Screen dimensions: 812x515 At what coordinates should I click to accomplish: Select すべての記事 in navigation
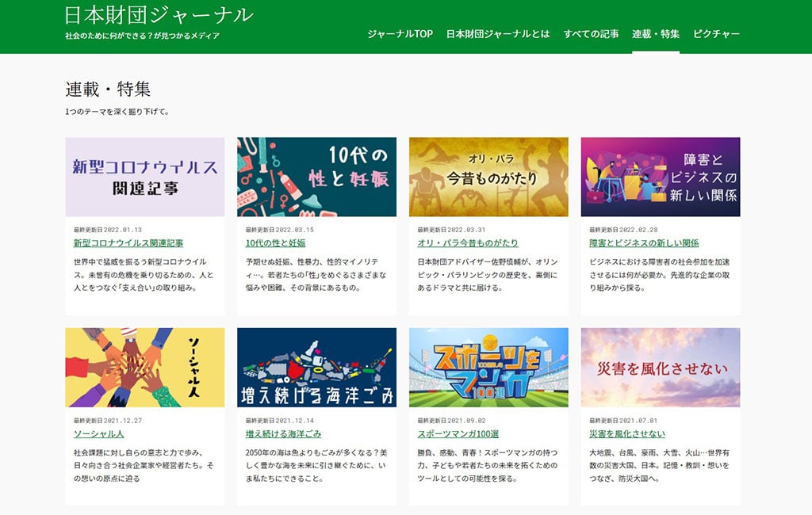pos(591,34)
